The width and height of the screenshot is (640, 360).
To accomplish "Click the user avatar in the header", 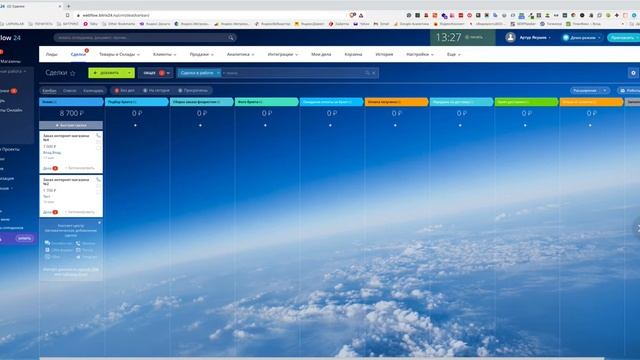I will (x=510, y=37).
